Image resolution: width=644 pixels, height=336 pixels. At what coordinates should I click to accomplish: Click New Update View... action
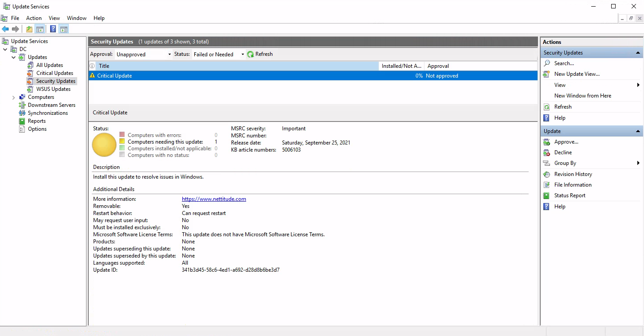577,74
